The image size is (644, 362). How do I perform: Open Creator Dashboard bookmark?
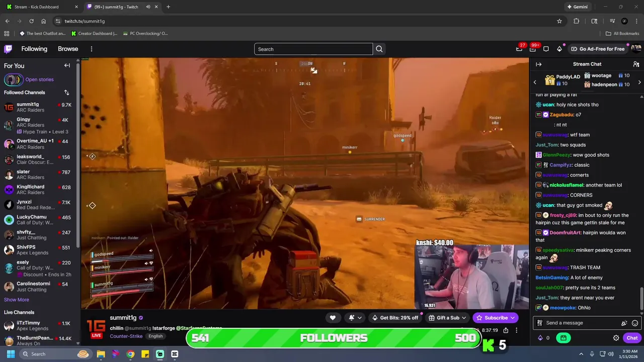95,34
